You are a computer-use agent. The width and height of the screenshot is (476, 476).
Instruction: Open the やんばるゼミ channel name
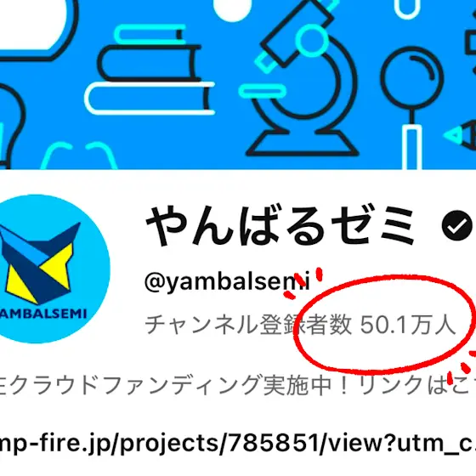(x=280, y=226)
